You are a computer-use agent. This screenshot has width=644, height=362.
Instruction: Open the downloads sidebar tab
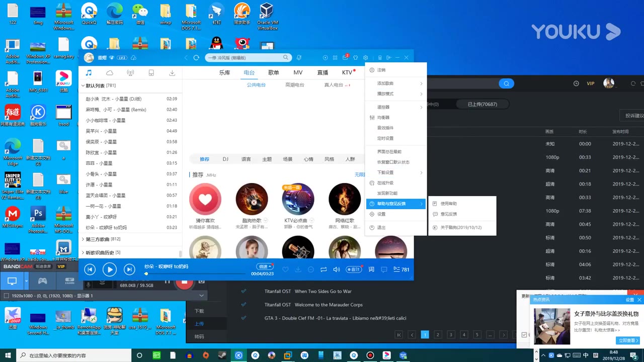[172, 73]
